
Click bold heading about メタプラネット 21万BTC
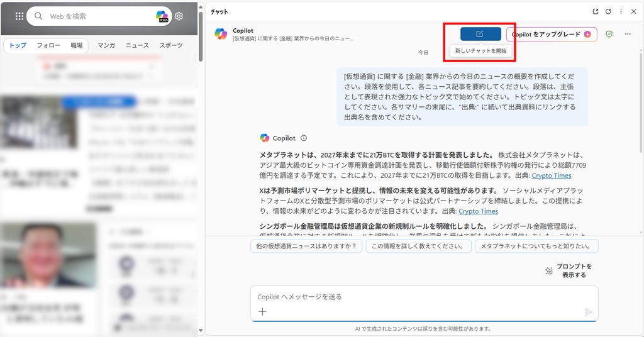(377, 155)
